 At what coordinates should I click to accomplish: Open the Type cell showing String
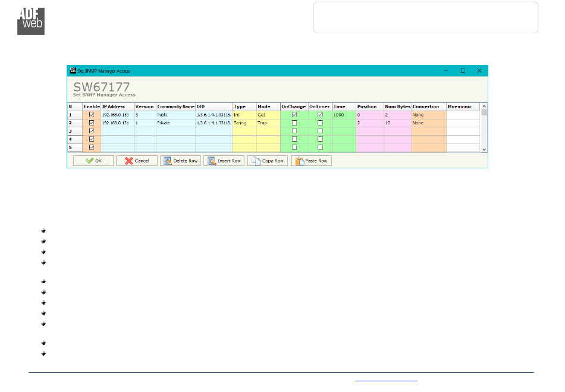click(243, 123)
